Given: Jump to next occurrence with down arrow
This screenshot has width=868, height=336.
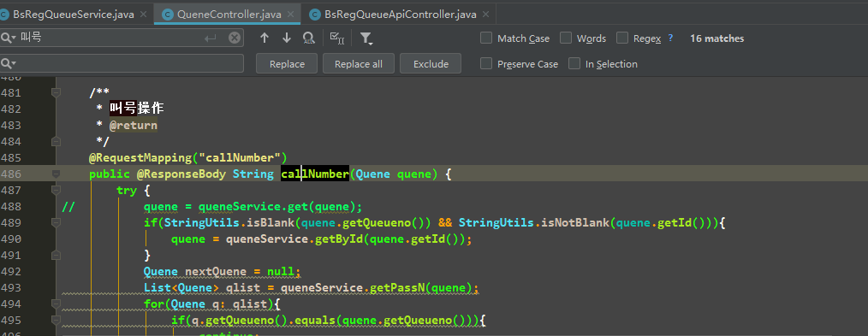Looking at the screenshot, I should pos(286,38).
